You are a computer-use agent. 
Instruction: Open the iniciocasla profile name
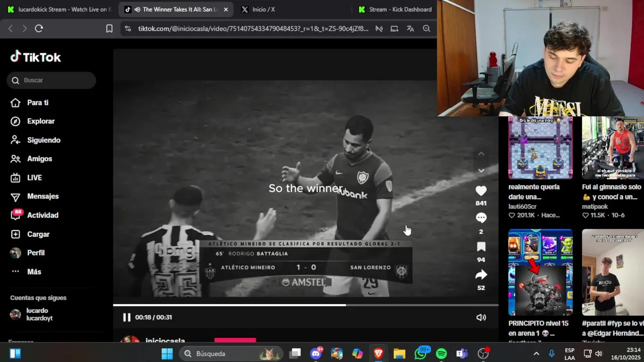(165, 341)
